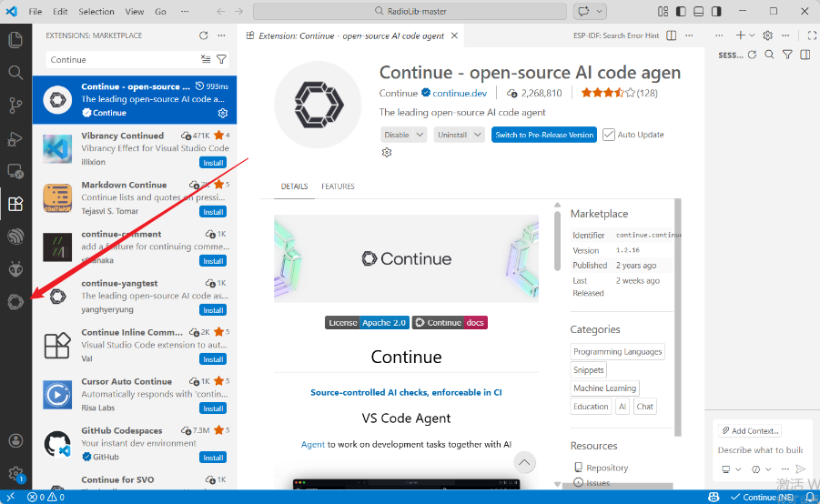The height and width of the screenshot is (504, 820).
Task: Refresh the Extensions Marketplace list
Action: pyautogui.click(x=204, y=35)
